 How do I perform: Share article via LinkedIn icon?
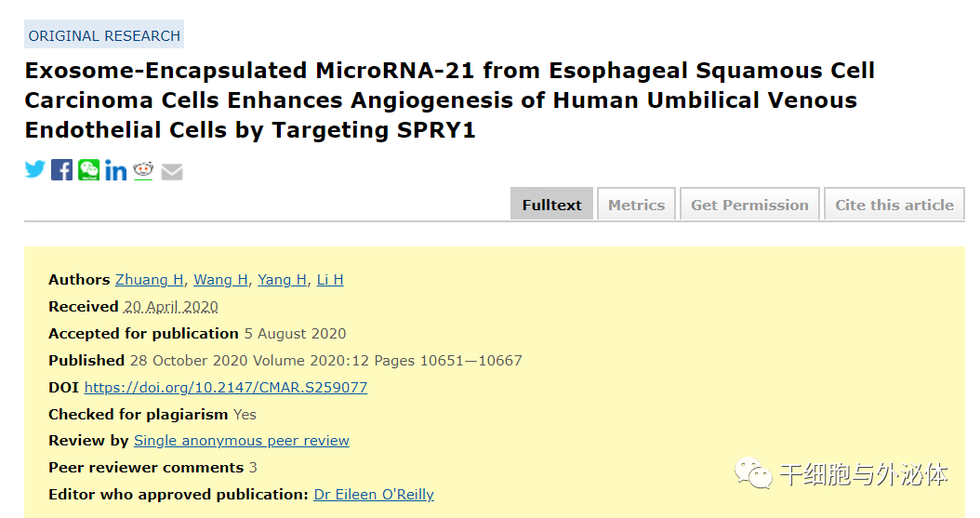115,170
